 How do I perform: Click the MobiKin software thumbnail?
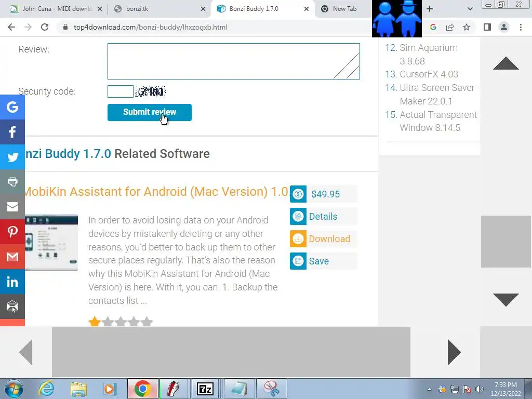51,243
